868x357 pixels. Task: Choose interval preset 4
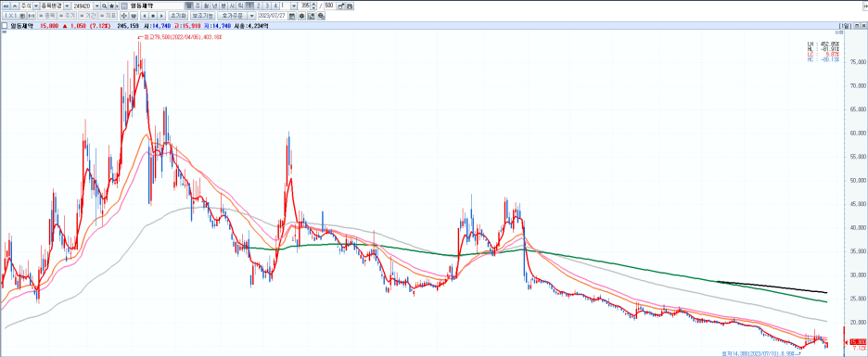tap(275, 6)
